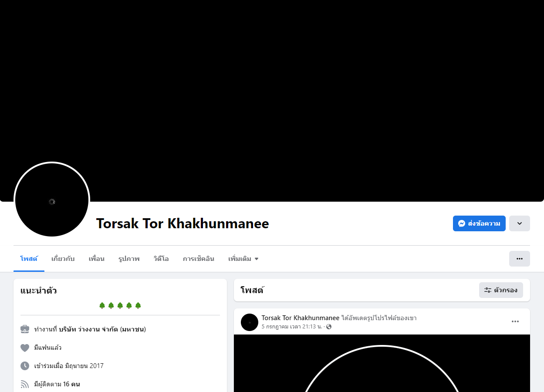The image size is (544, 392).
Task: Click the เข้าร่วมเมื่อ มิถุนายน 2017 text
Action: pos(69,366)
